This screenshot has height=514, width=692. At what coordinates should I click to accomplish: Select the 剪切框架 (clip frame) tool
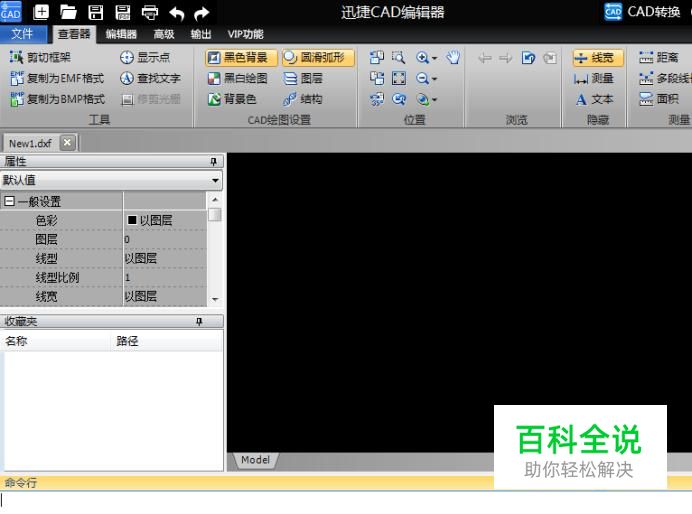pos(47,58)
